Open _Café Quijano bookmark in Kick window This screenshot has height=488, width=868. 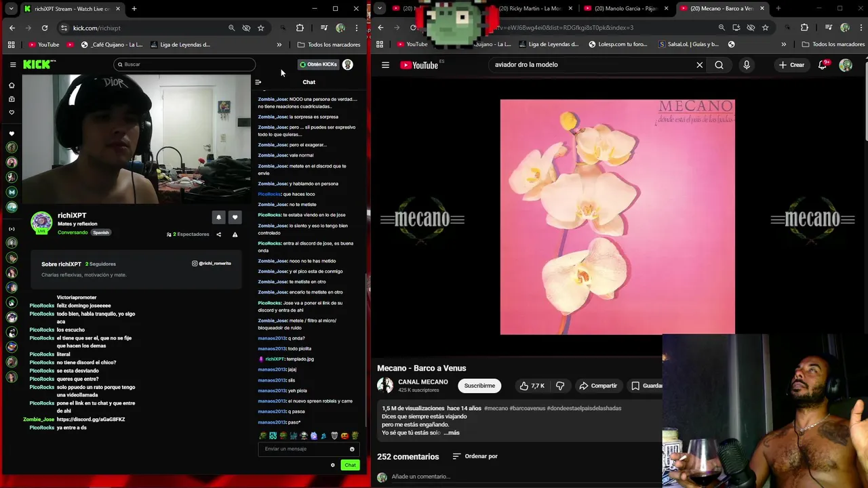coord(112,45)
